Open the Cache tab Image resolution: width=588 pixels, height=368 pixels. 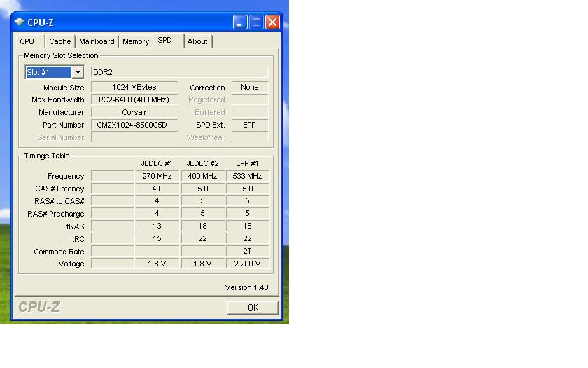[x=60, y=41]
